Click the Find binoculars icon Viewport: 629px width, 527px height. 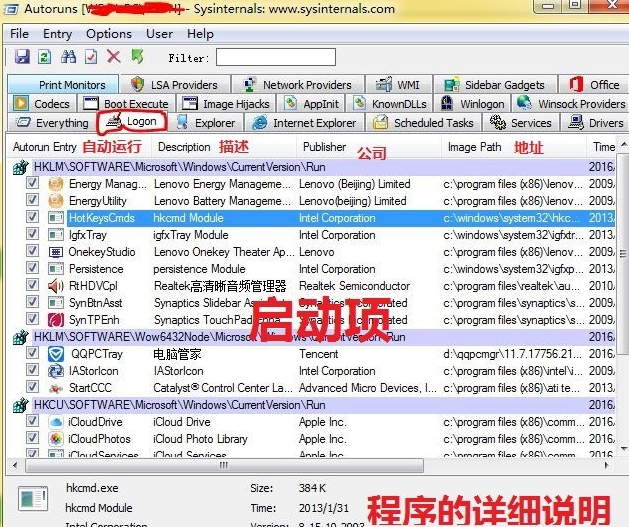click(x=68, y=57)
